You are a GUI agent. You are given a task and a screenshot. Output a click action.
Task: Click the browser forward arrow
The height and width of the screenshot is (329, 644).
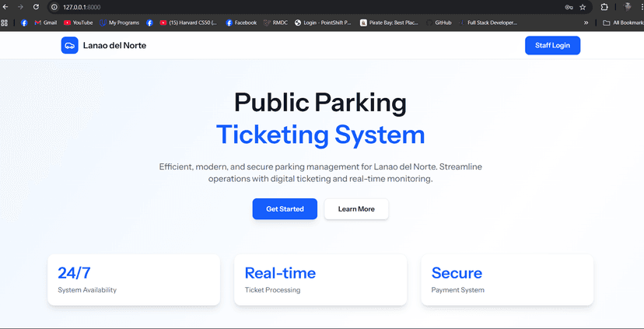pyautogui.click(x=20, y=7)
